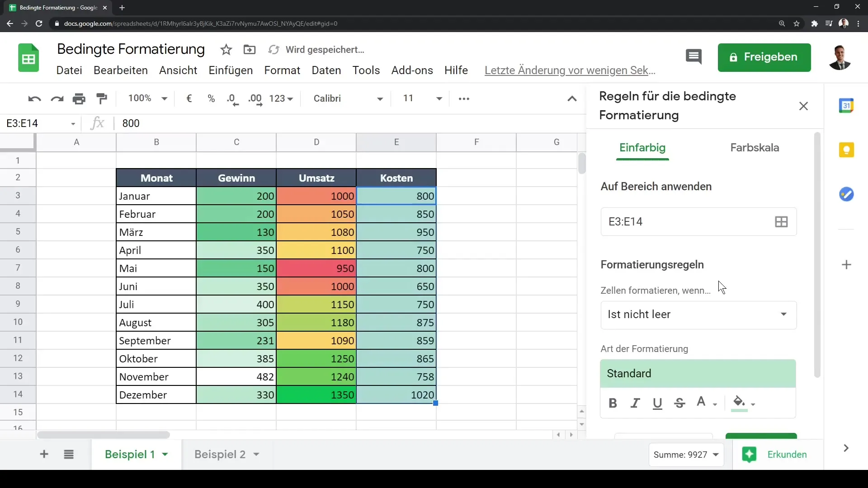
Task: Select the Standard green format preview
Action: 698,374
